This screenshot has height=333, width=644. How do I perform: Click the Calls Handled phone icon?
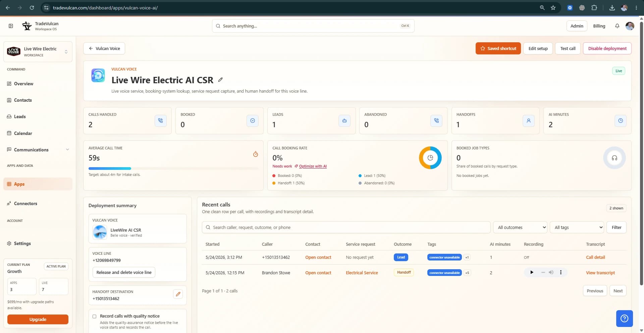coord(161,121)
